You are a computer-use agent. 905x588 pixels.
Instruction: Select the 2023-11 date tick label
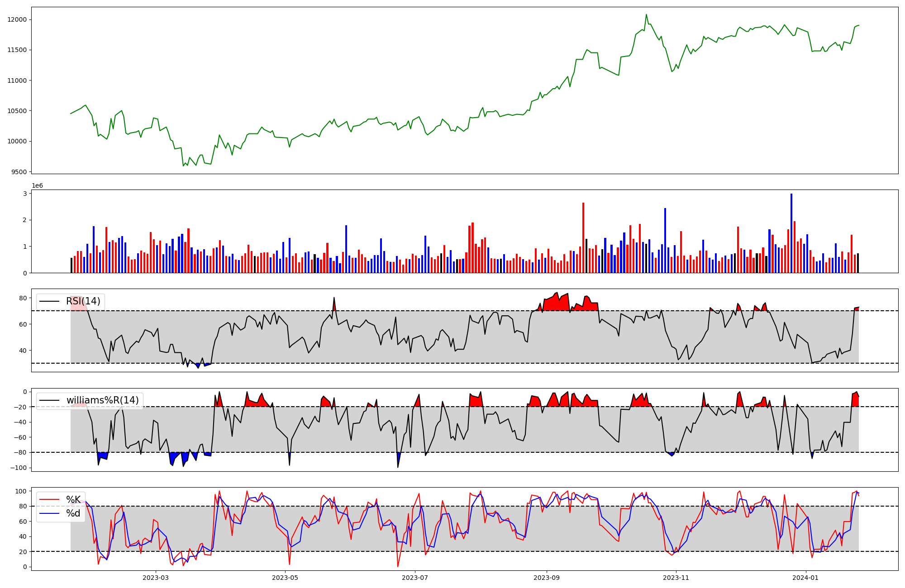tap(676, 578)
